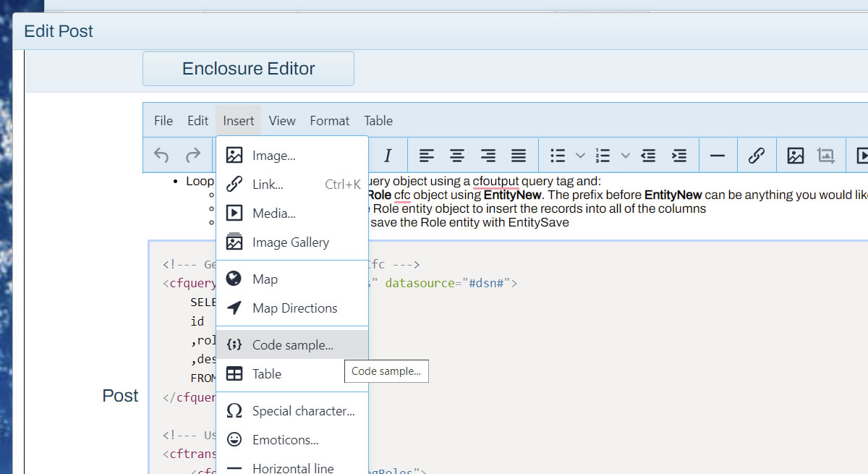
Task: Choose Link... from Insert menu
Action: (x=292, y=185)
